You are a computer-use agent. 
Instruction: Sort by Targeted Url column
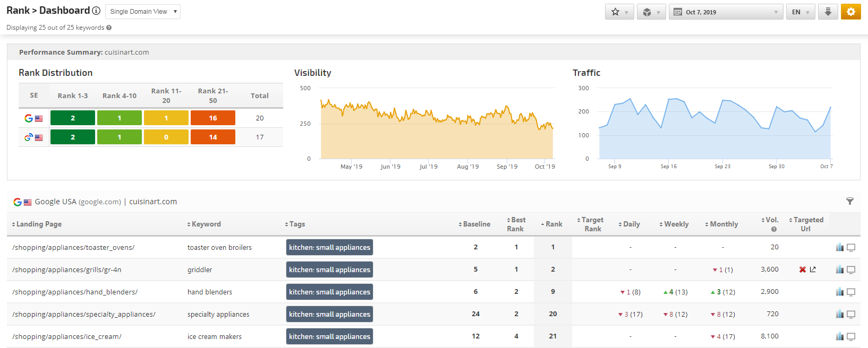click(806, 224)
